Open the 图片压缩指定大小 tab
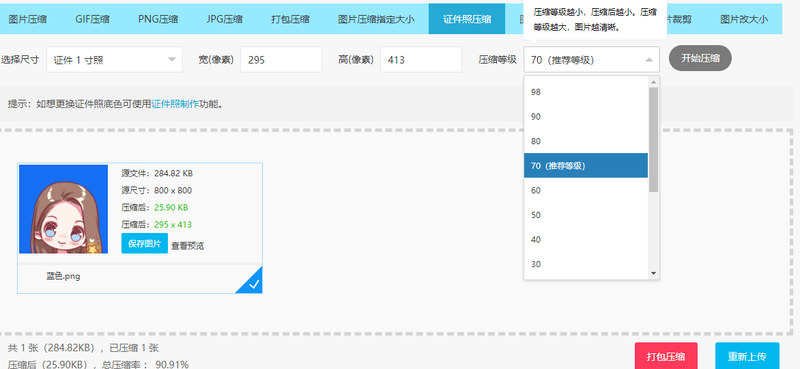Viewport: 800px width, 369px height. point(376,19)
